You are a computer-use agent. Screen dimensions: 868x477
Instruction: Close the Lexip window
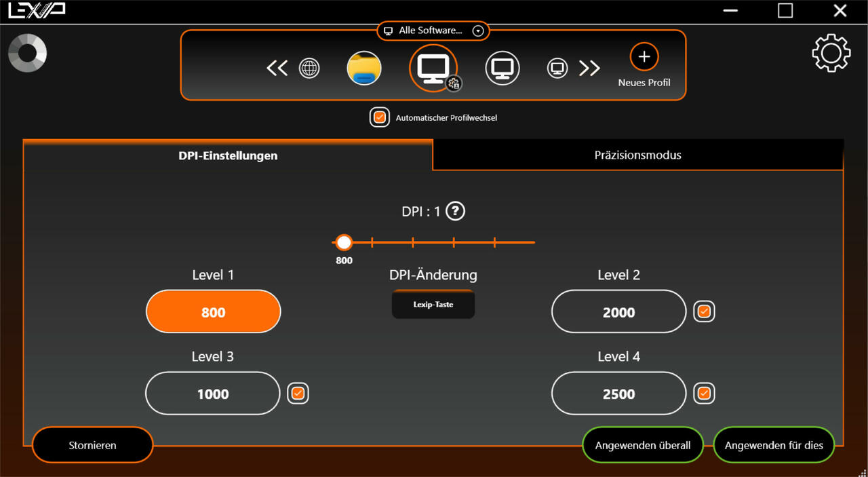[x=840, y=11]
